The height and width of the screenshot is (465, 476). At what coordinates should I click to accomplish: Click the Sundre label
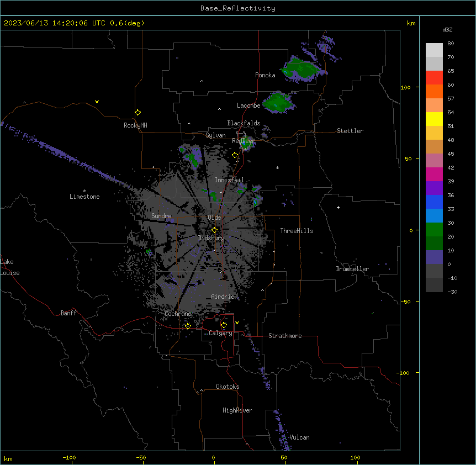[x=161, y=216]
